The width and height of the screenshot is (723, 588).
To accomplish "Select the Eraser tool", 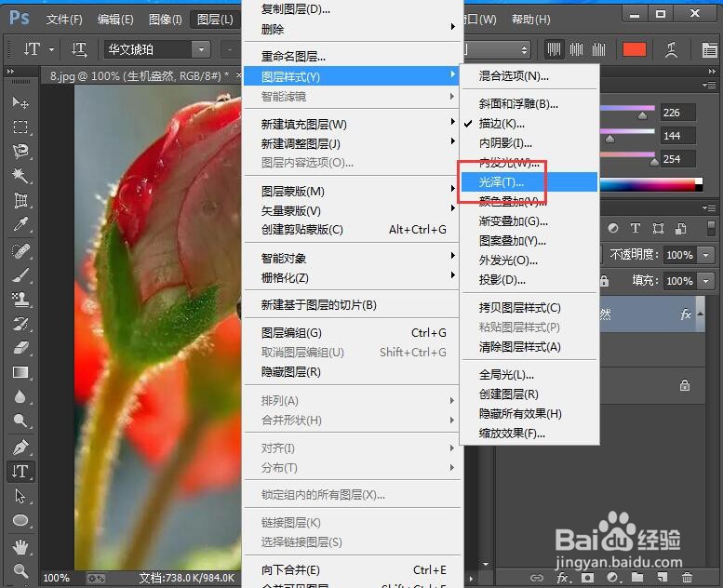I will [20, 348].
